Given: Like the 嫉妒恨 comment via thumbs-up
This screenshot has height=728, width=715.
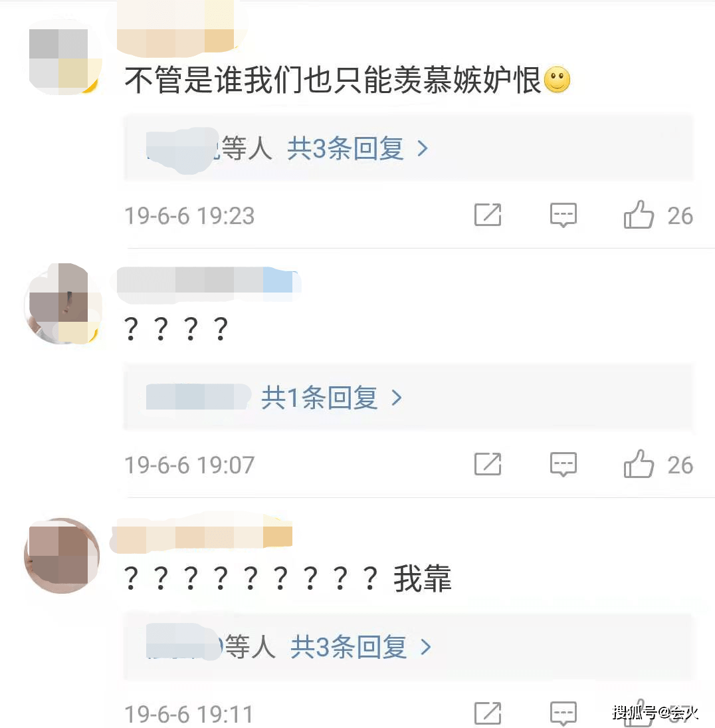Looking at the screenshot, I should tap(639, 215).
